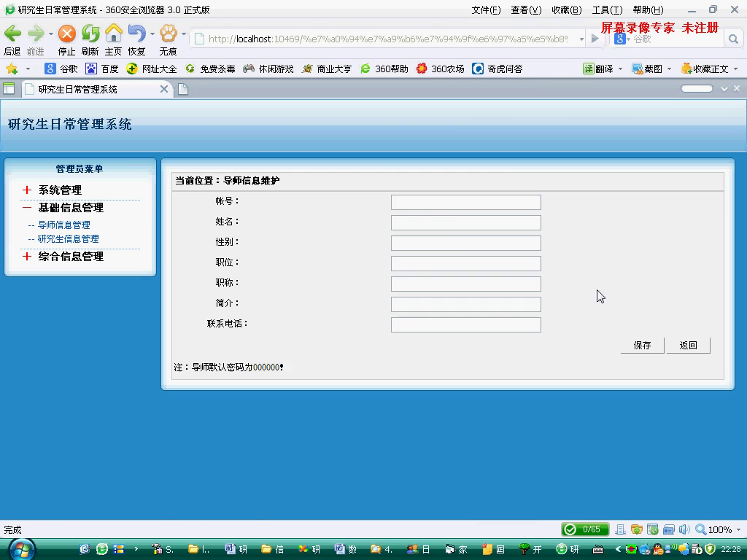Open the favorites star icon in bookmarks bar
Viewport: 747px width, 560px height.
click(12, 69)
